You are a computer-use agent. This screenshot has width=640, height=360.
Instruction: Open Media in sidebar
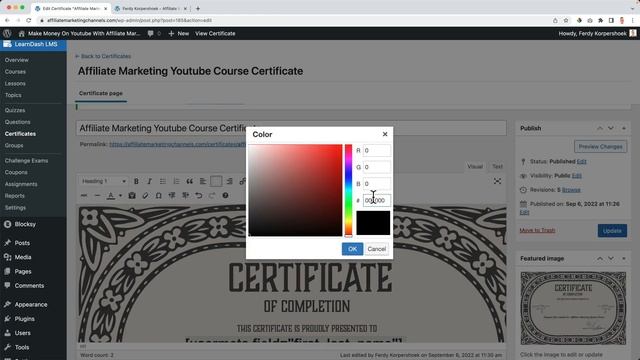(23, 257)
